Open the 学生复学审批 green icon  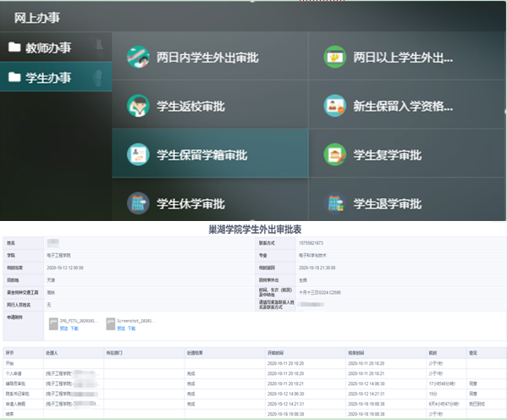(x=335, y=155)
